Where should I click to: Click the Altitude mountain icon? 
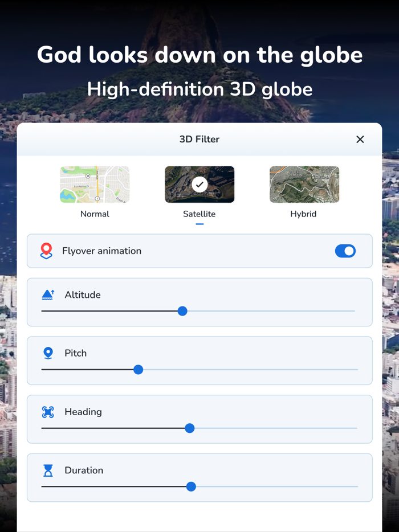[48, 295]
